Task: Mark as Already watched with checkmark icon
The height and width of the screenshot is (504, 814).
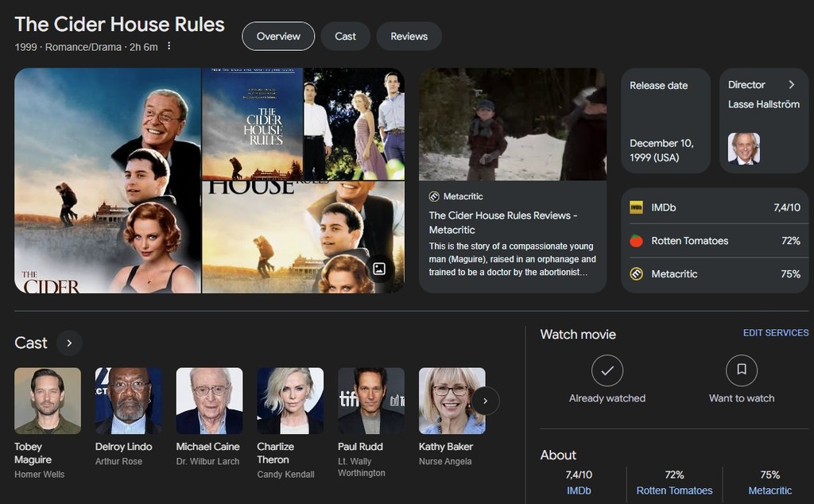Action: 607,370
